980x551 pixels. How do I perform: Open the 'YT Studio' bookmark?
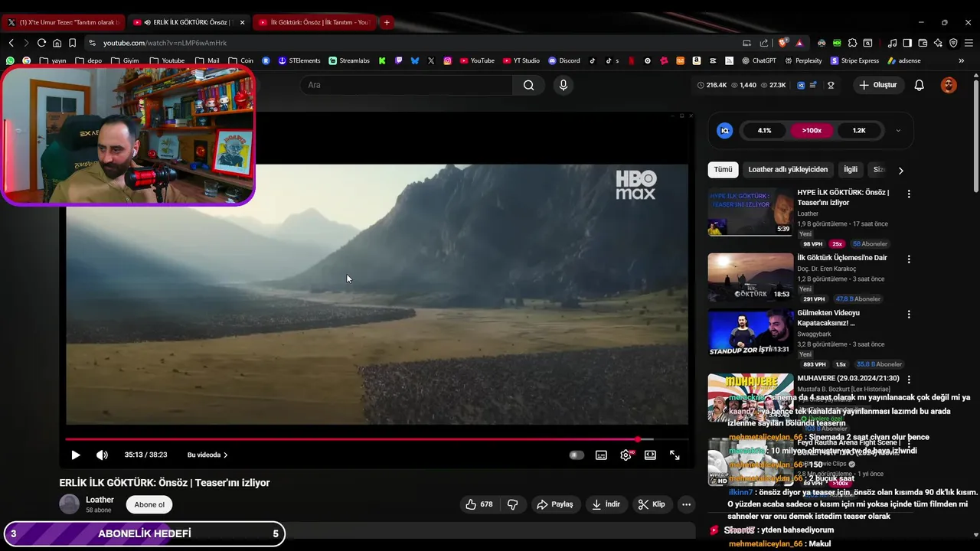pyautogui.click(x=521, y=60)
